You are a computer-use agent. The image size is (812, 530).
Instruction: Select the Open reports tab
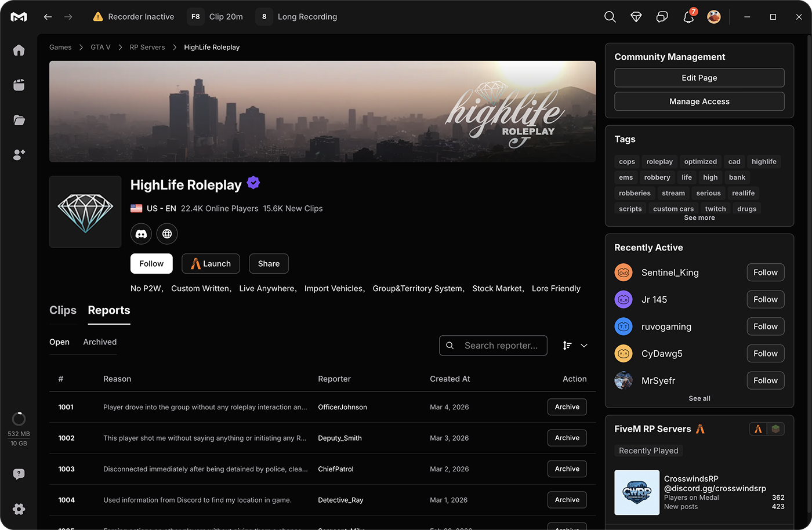(59, 342)
